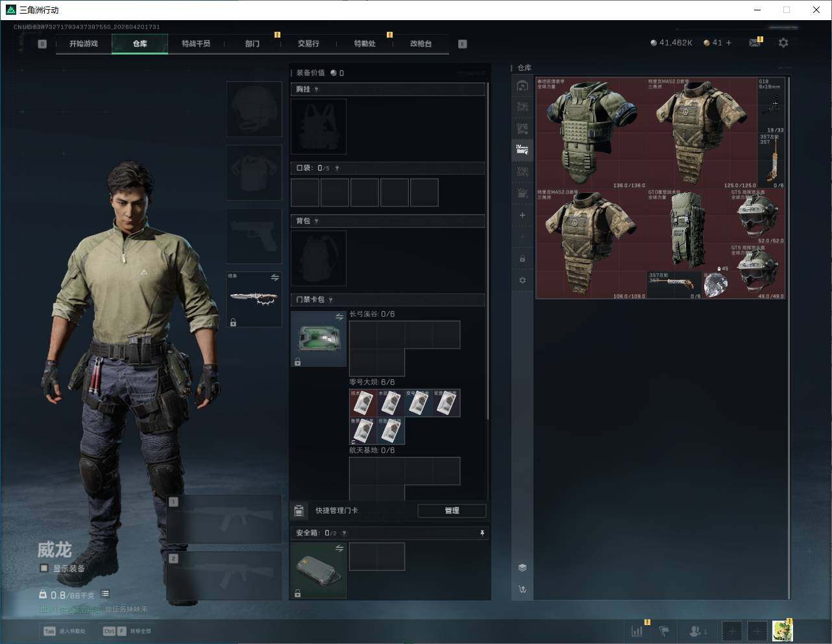Click the 41,462K currency balance
Image resolution: width=832 pixels, height=644 pixels.
(671, 43)
